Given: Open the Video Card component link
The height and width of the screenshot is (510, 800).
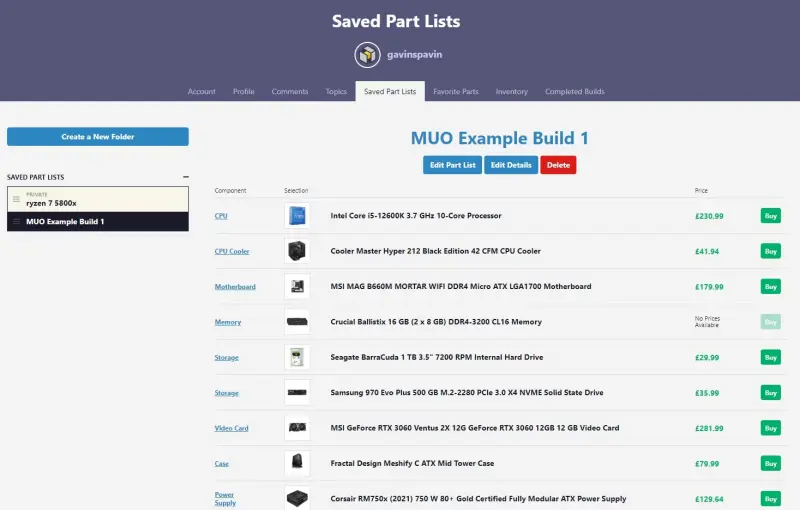Looking at the screenshot, I should (231, 428).
